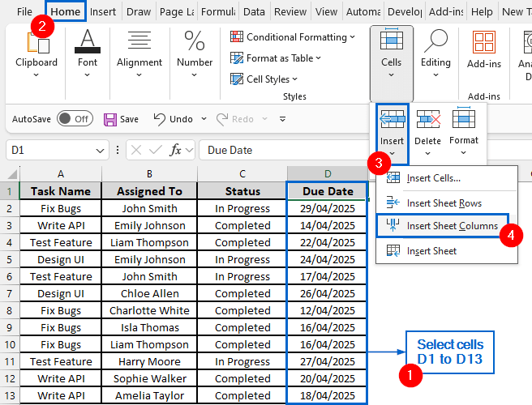Select the cell containing Charlotte White
This screenshot has height=405, width=532.
pos(149,310)
